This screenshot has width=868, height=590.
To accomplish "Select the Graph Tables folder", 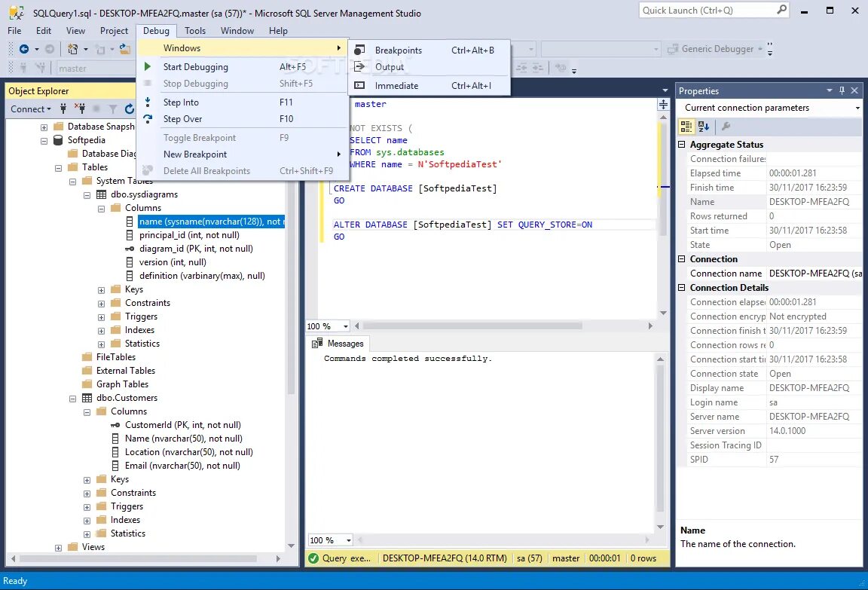I will click(122, 384).
